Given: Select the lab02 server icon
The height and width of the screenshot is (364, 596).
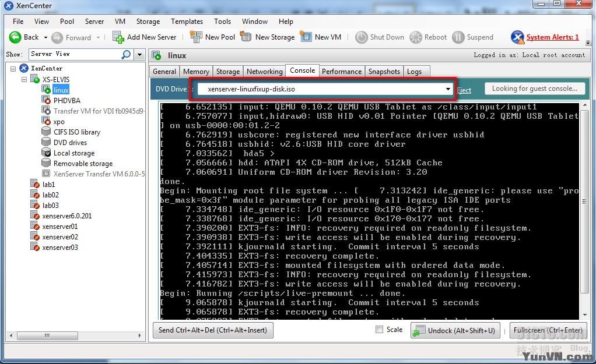Looking at the screenshot, I should [x=35, y=195].
